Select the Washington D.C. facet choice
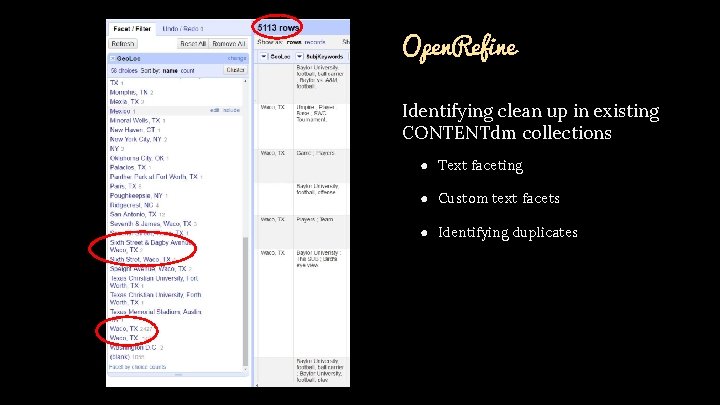The height and width of the screenshot is (405, 720). click(x=133, y=348)
